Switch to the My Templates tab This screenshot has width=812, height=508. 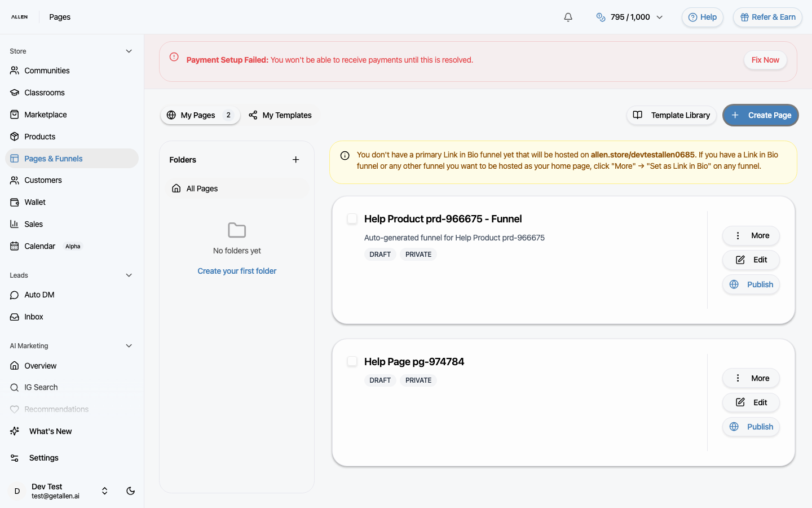[x=281, y=115]
